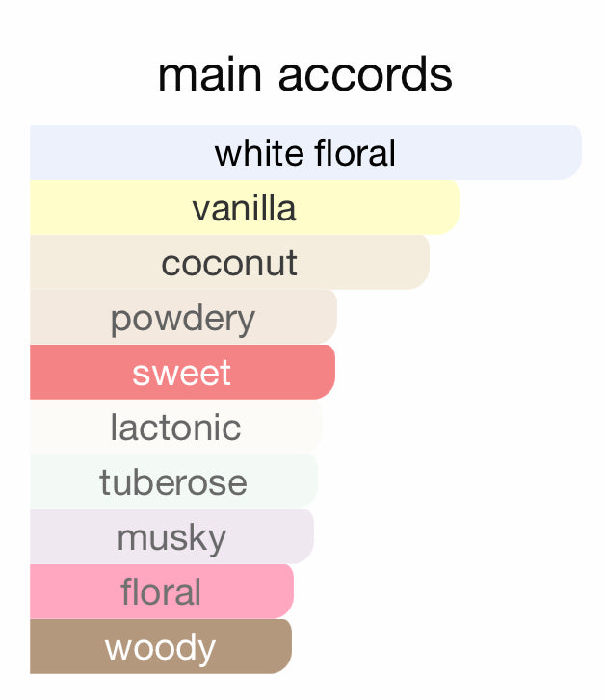Click the tuberose accord bar

(173, 481)
